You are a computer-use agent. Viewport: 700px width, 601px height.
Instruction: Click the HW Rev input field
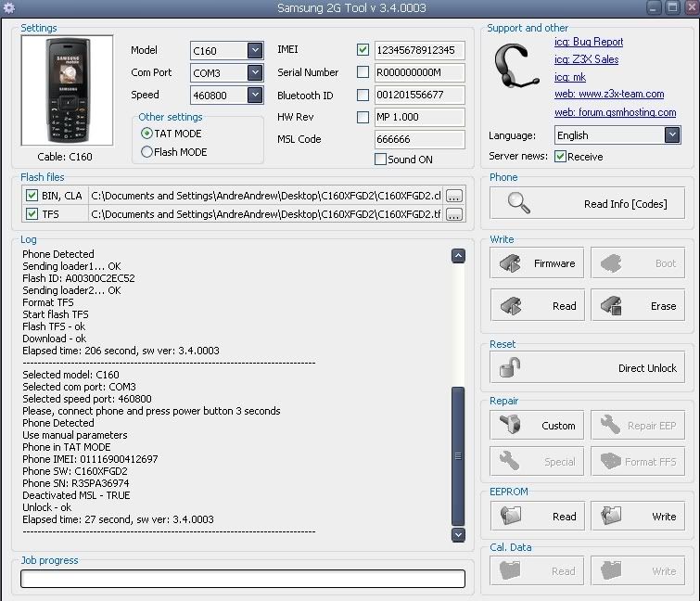419,117
